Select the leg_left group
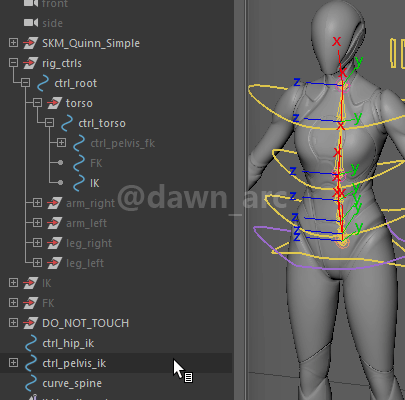Screen dimensions: 405x400 (x=85, y=263)
